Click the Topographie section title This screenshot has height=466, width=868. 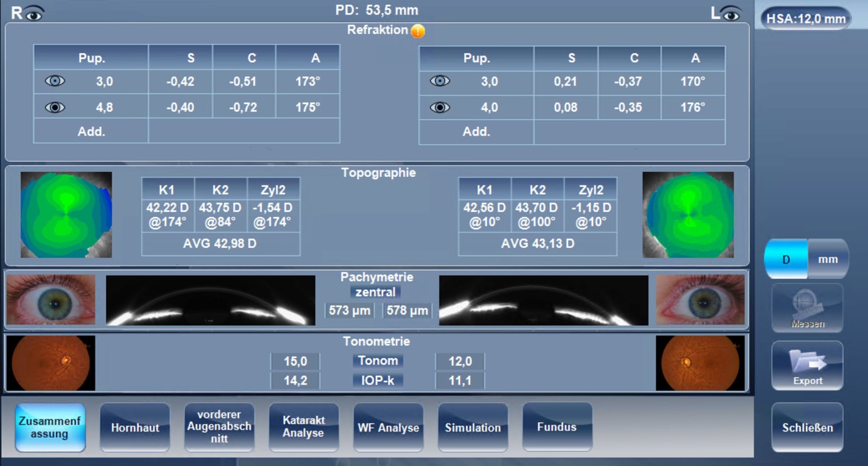(378, 173)
